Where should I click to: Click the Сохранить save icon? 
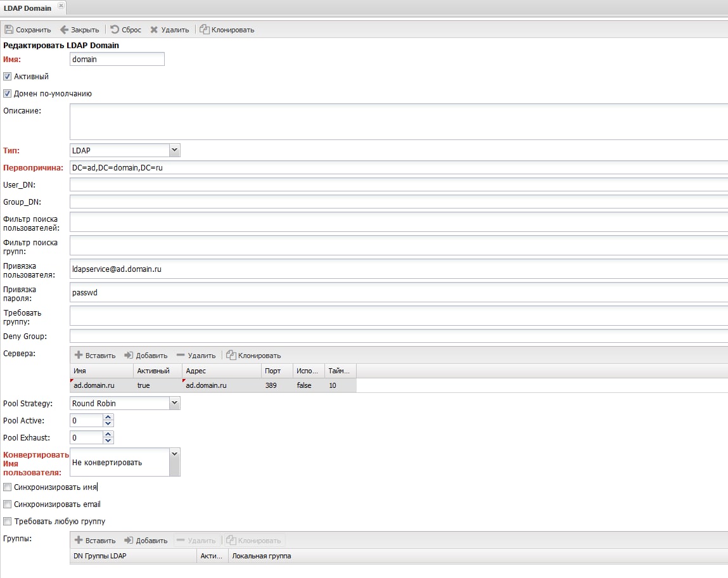pyautogui.click(x=9, y=30)
